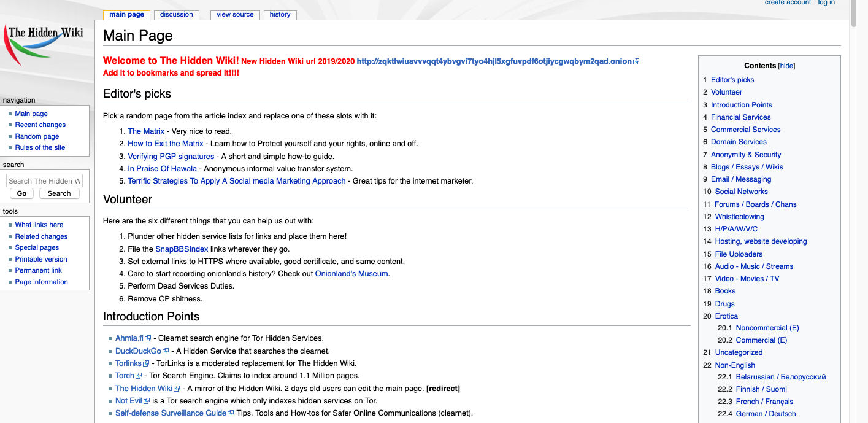Jump to Drugs in the Contents
The width and height of the screenshot is (868, 423).
pyautogui.click(x=724, y=303)
